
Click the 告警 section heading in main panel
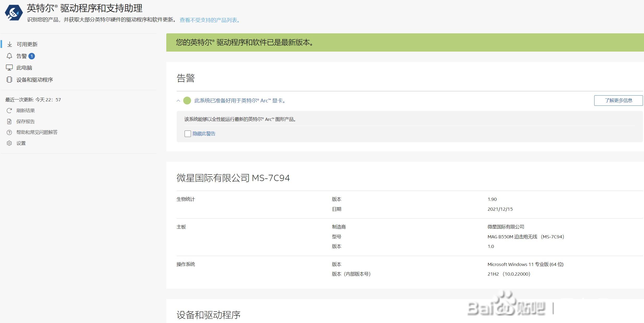(186, 78)
